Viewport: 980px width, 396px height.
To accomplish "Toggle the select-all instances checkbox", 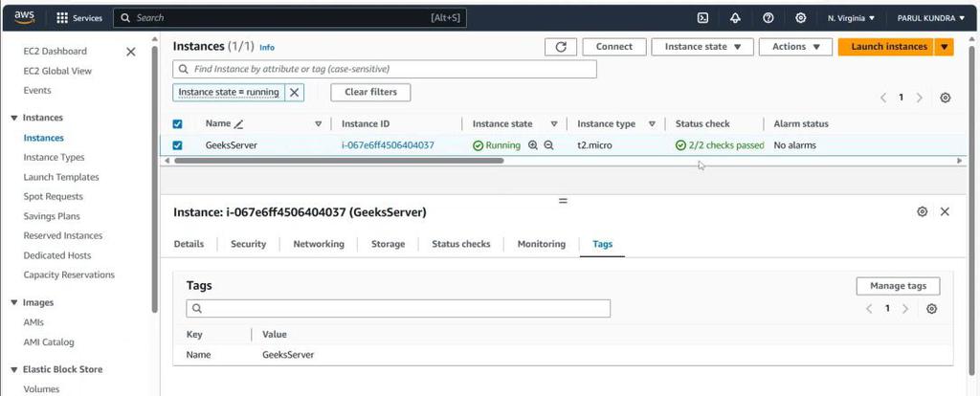I will 177,124.
